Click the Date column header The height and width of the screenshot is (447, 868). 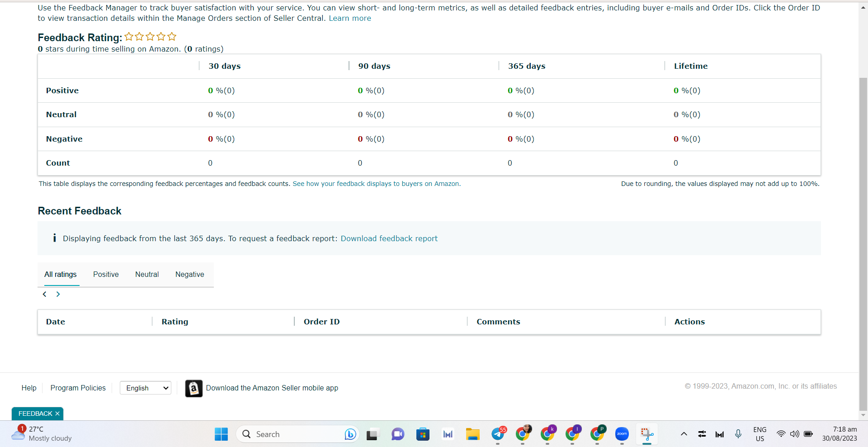[56, 322]
